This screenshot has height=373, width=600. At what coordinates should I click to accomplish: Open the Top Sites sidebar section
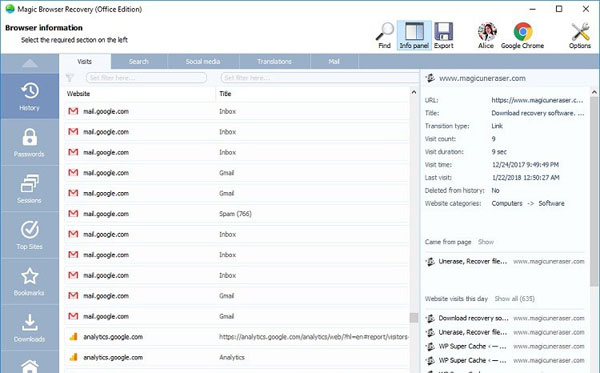(29, 235)
